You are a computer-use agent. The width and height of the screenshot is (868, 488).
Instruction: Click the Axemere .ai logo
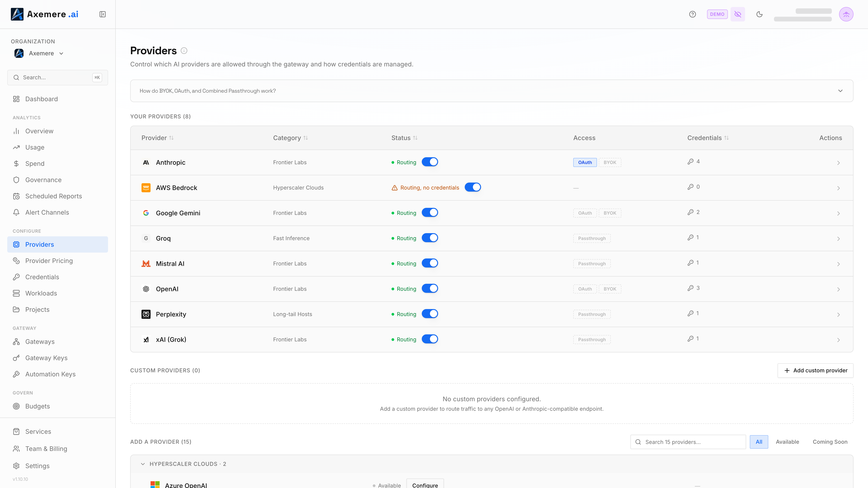45,14
